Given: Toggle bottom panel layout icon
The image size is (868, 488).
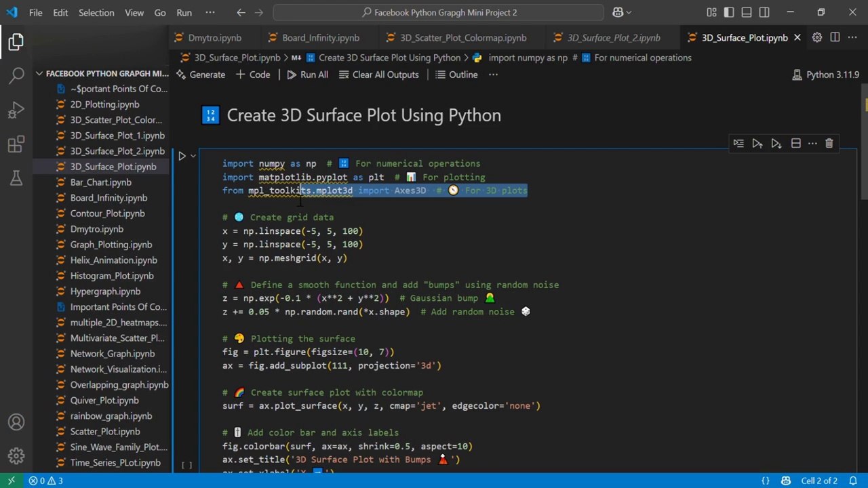Looking at the screenshot, I should [x=747, y=12].
